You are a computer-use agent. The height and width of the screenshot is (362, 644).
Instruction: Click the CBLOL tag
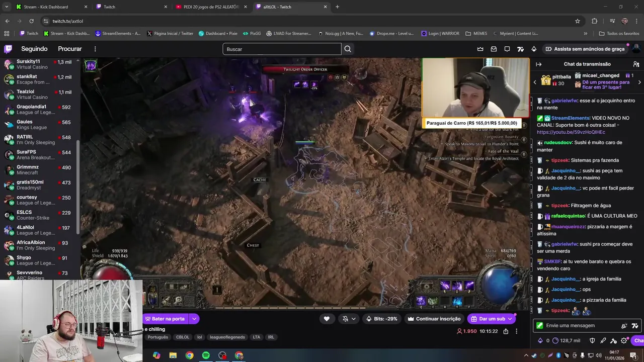point(183,337)
